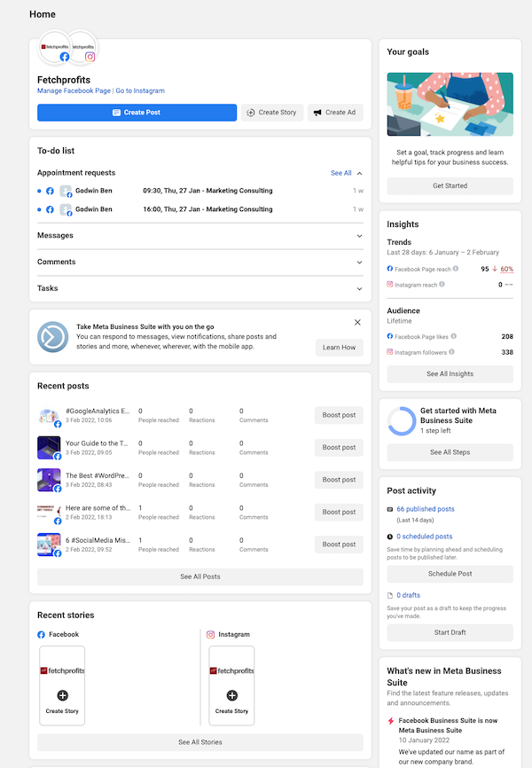Boost the 6 #SocialMedia Mis... post
The width and height of the screenshot is (532, 768).
tap(339, 545)
